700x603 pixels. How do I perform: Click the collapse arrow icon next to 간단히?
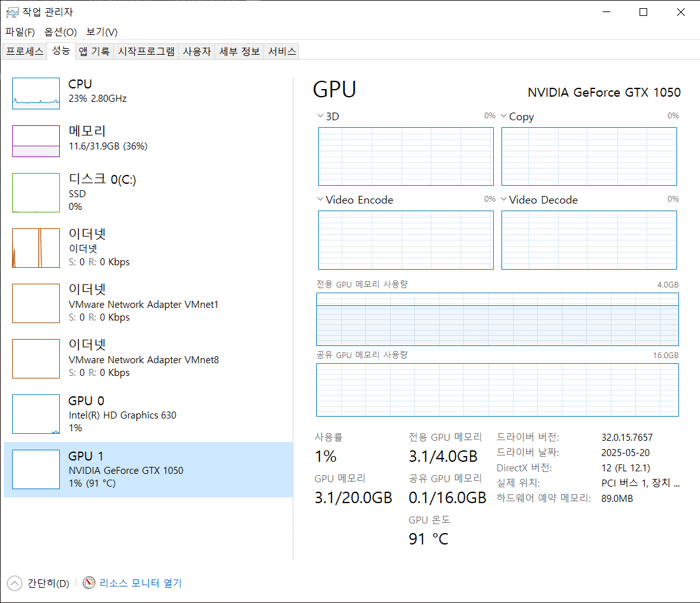pyautogui.click(x=15, y=583)
